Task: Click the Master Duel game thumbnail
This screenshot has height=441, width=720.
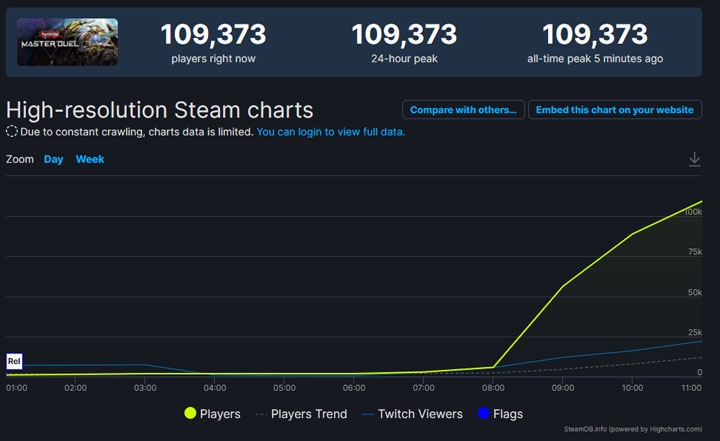Action: 67,42
